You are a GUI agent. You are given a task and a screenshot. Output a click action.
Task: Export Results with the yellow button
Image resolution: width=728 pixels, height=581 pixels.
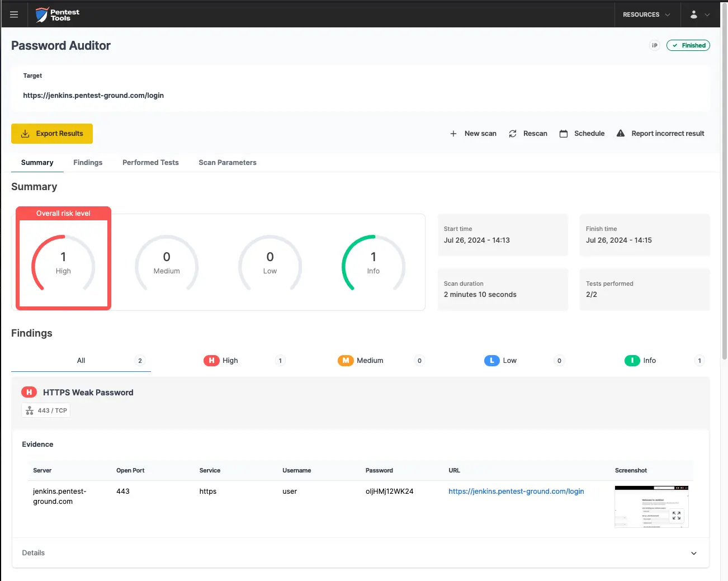point(52,134)
